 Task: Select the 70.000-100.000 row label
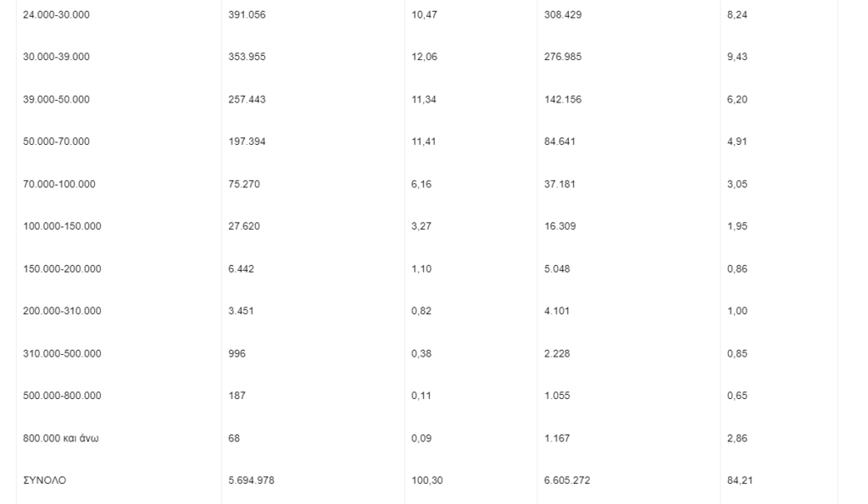[59, 184]
